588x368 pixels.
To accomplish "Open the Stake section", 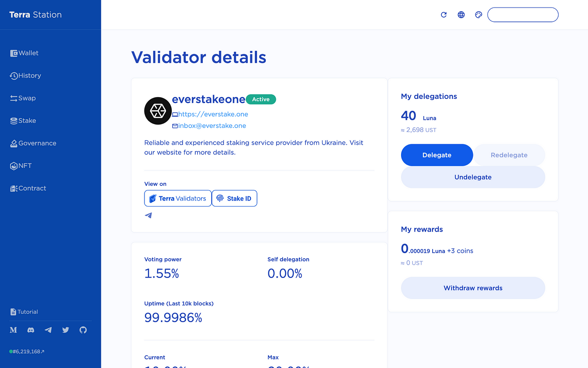I will coord(23,121).
